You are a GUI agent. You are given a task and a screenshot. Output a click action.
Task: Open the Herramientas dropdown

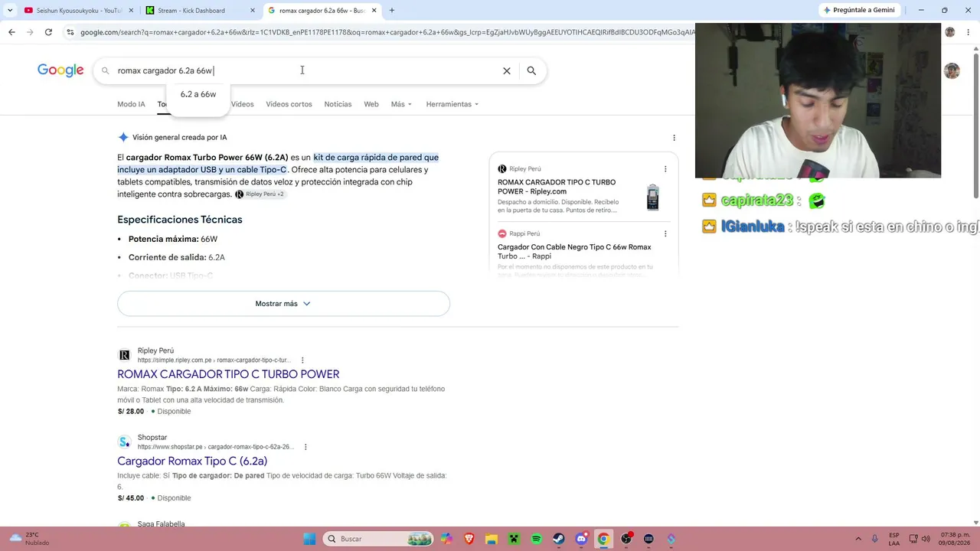click(x=452, y=104)
